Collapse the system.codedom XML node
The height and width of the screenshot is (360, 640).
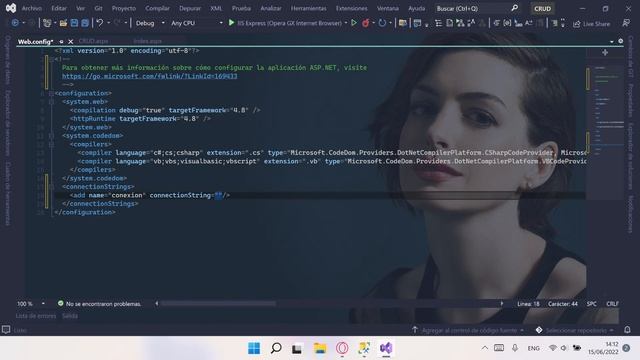tap(51, 136)
